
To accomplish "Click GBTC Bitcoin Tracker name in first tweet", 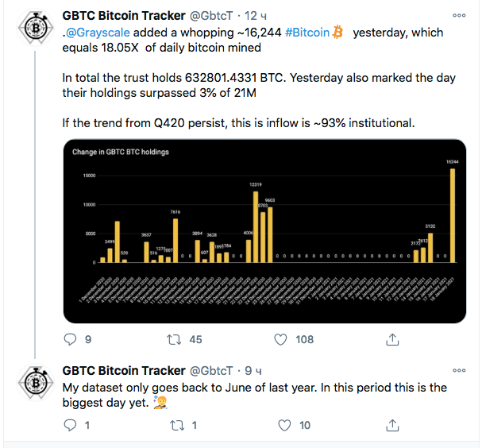I will click(x=124, y=16).
